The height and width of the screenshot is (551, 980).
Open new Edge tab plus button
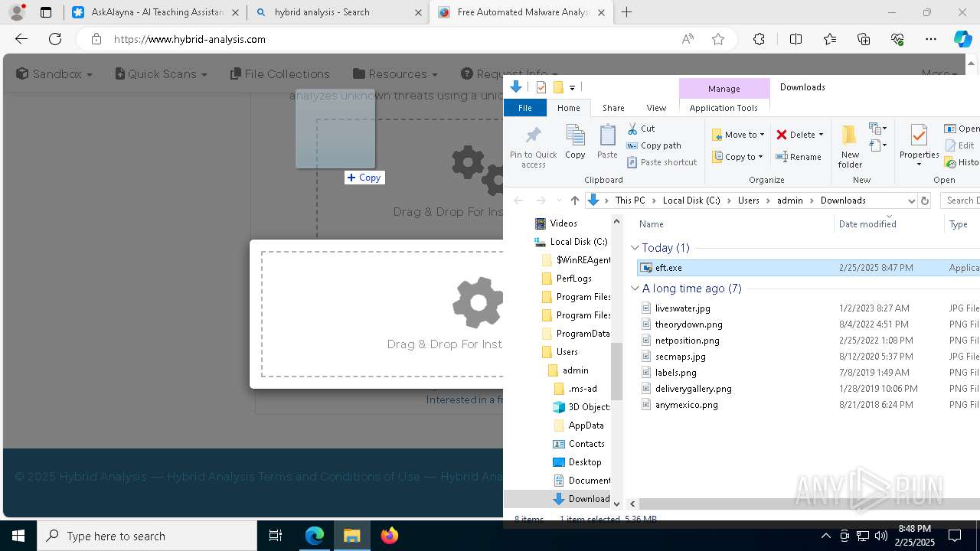[627, 12]
